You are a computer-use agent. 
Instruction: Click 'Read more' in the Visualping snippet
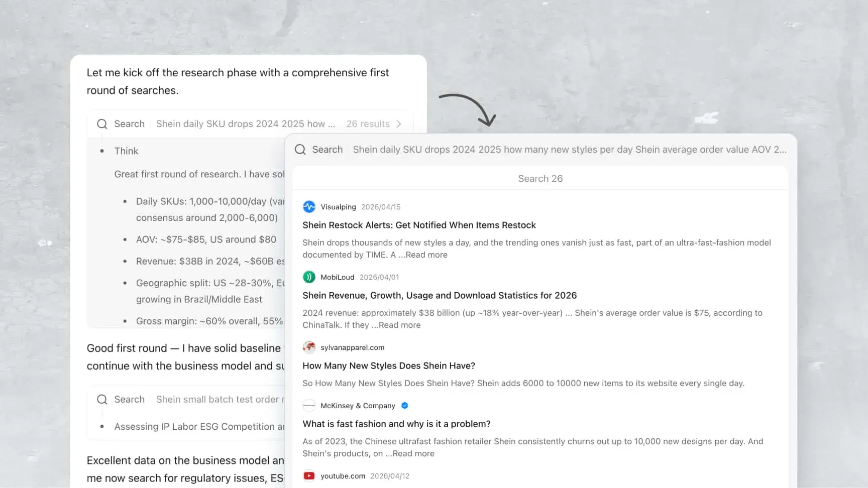(426, 255)
